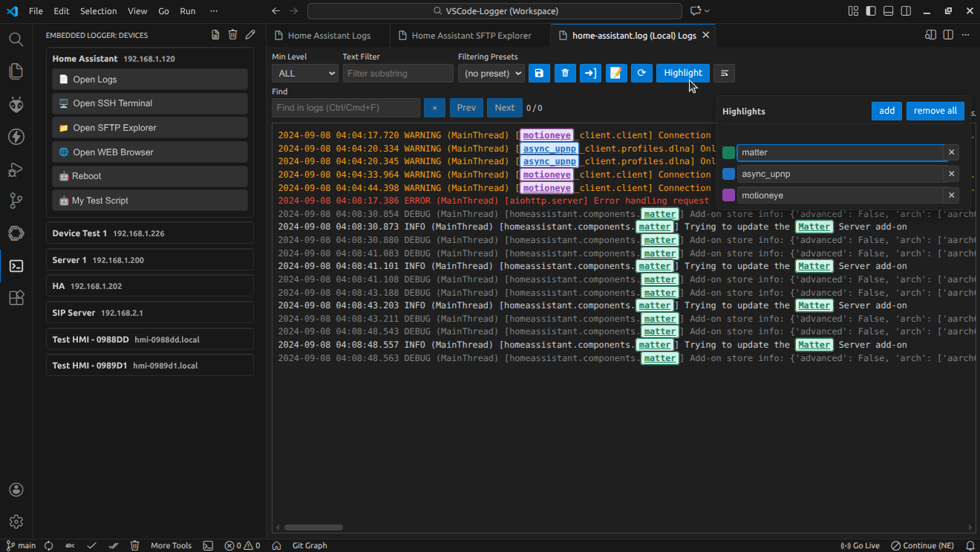Toggle Go Live in the status bar
The width and height of the screenshot is (980, 552).
click(x=860, y=545)
